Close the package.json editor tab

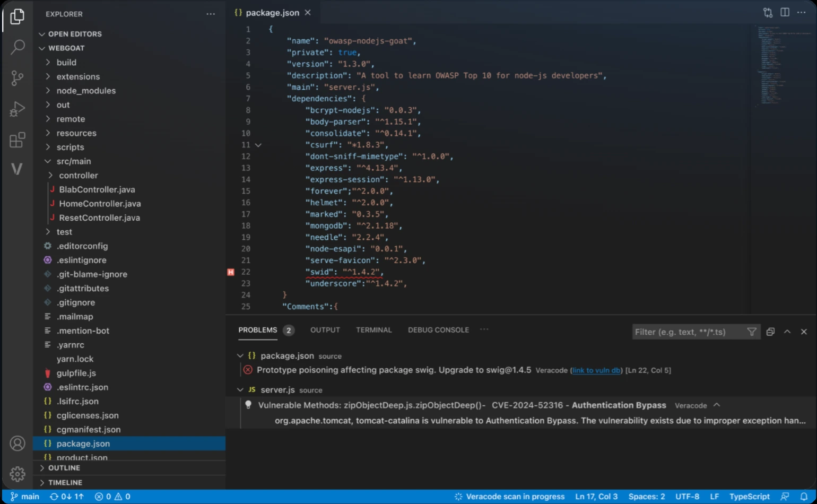308,13
